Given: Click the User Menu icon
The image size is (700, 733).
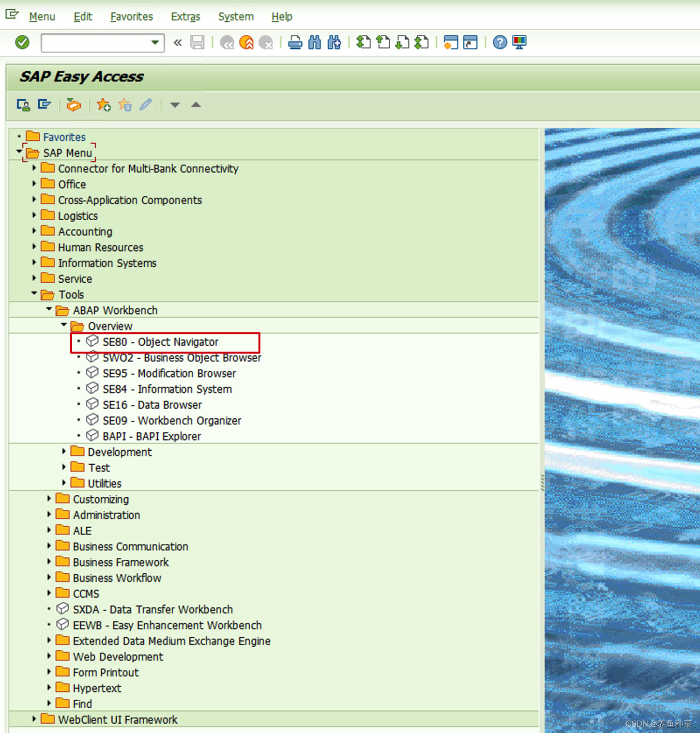Looking at the screenshot, I should click(23, 105).
